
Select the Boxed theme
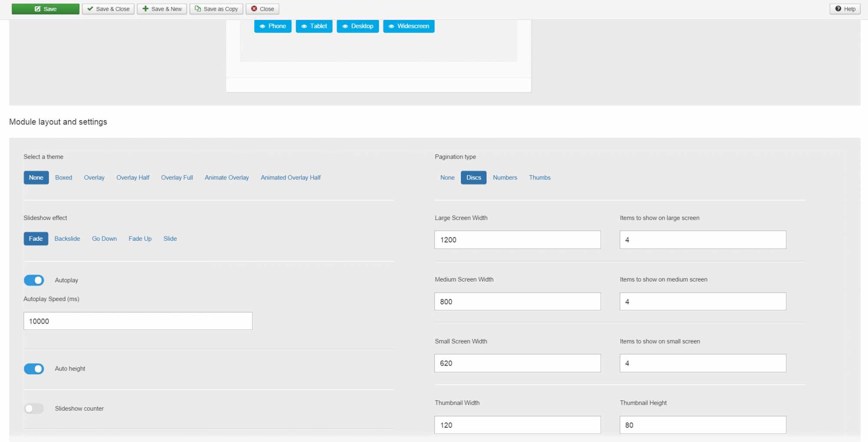[x=63, y=177]
